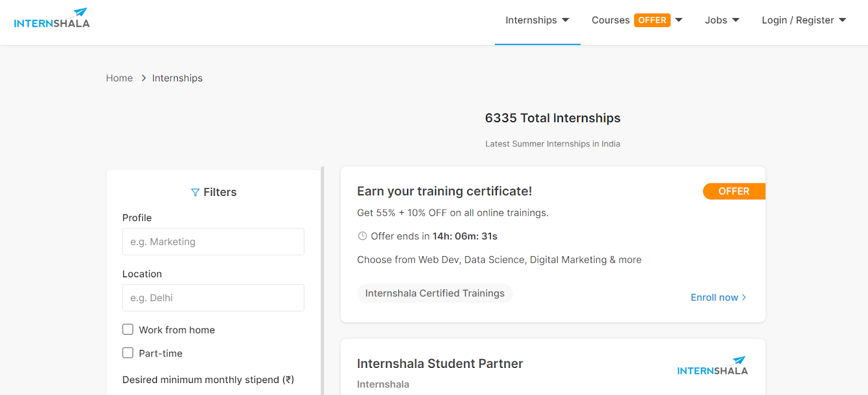This screenshot has width=868, height=395.
Task: Click the Internshala company name link
Action: pos(383,384)
